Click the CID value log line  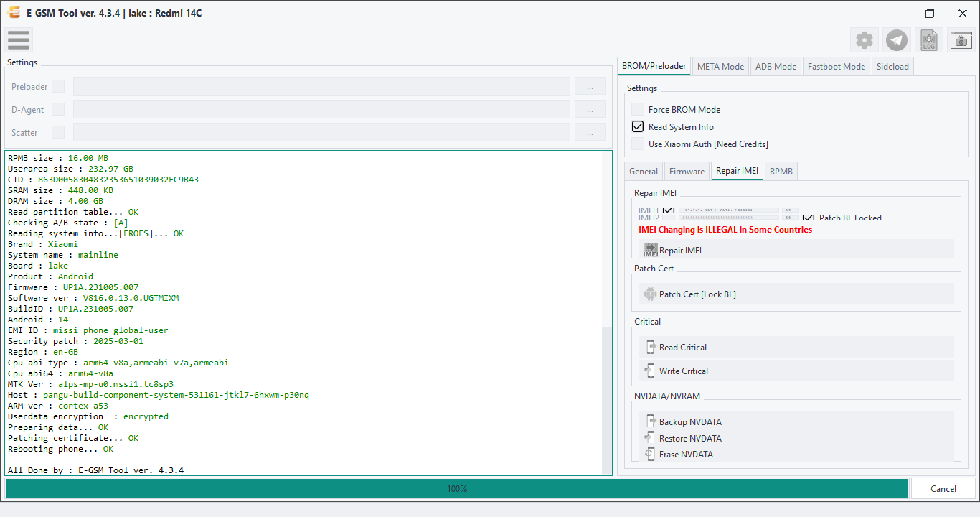click(103, 180)
